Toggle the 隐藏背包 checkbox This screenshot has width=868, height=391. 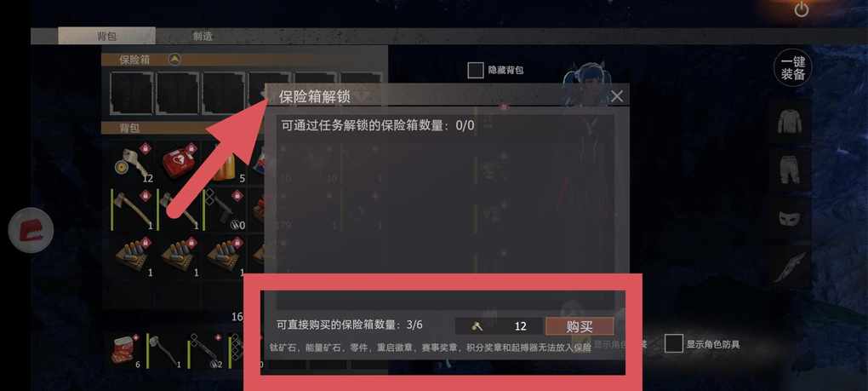(x=476, y=71)
